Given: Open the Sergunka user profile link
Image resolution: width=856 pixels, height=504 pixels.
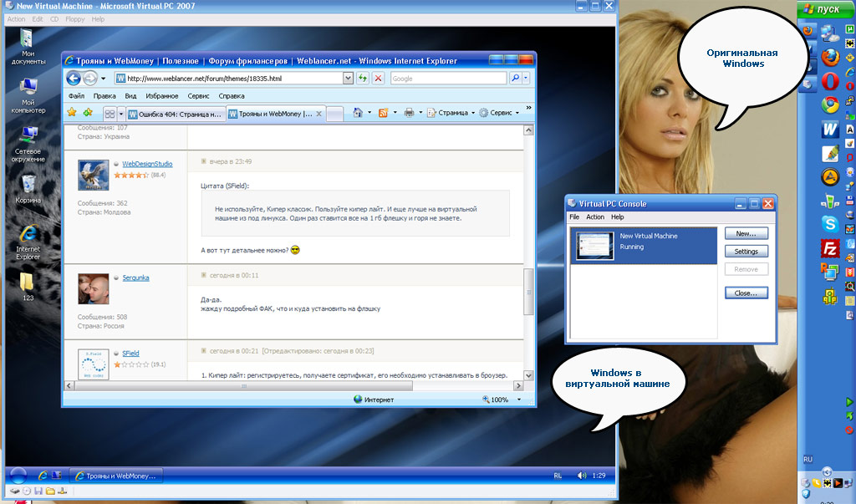Looking at the screenshot, I should (x=136, y=278).
